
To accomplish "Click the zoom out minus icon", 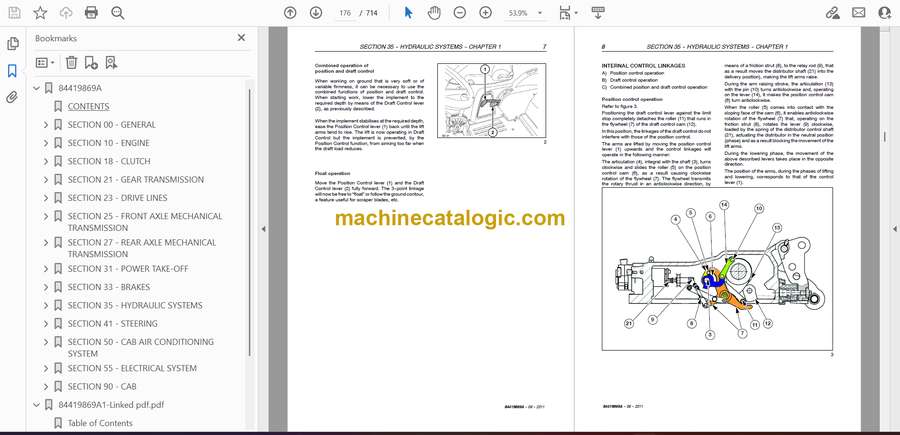I will 459,13.
